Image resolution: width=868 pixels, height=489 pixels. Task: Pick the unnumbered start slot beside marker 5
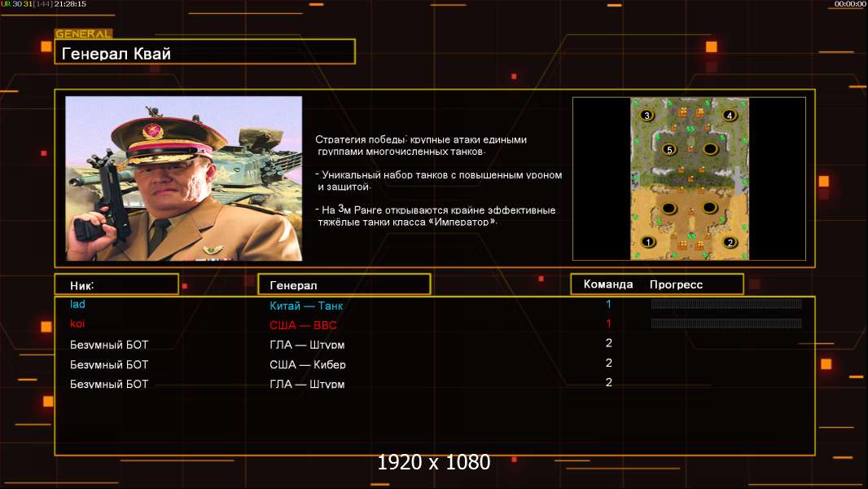click(710, 149)
